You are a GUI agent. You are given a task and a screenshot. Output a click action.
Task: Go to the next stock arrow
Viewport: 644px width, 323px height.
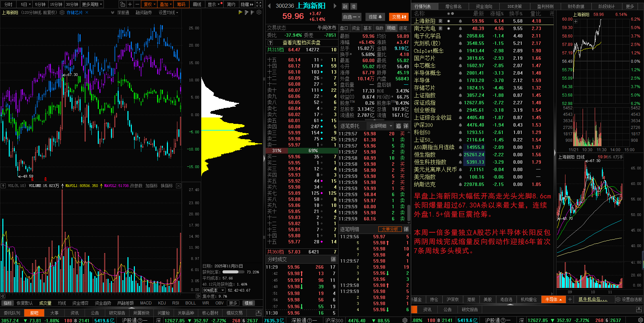click(335, 6)
